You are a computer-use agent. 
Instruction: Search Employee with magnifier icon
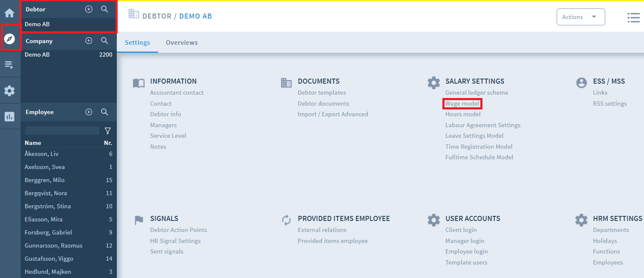pos(105,112)
